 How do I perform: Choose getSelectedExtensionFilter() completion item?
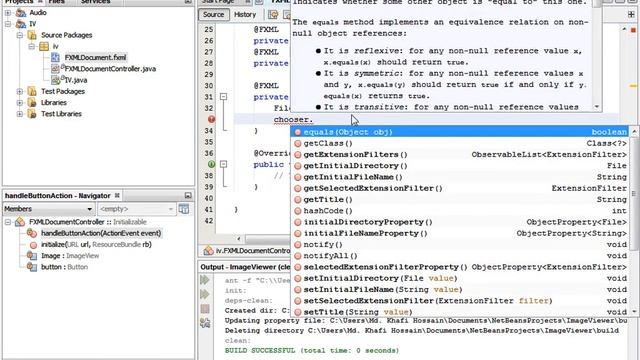click(x=460, y=188)
